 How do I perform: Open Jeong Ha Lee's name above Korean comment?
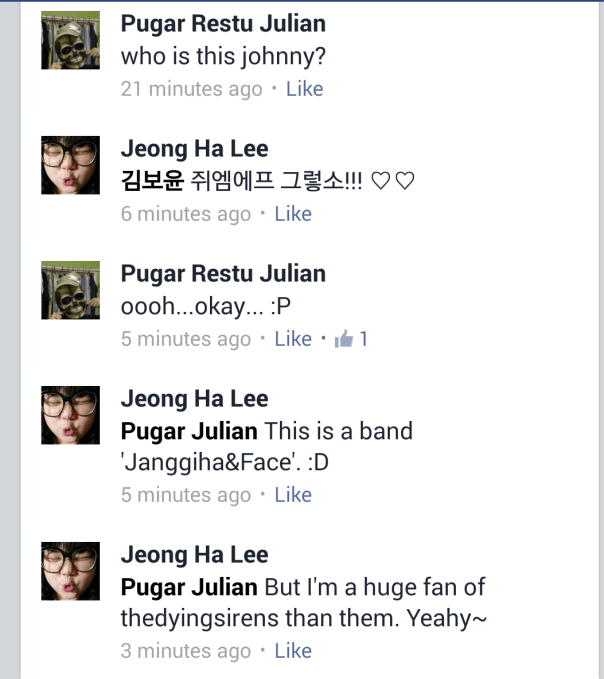point(194,149)
